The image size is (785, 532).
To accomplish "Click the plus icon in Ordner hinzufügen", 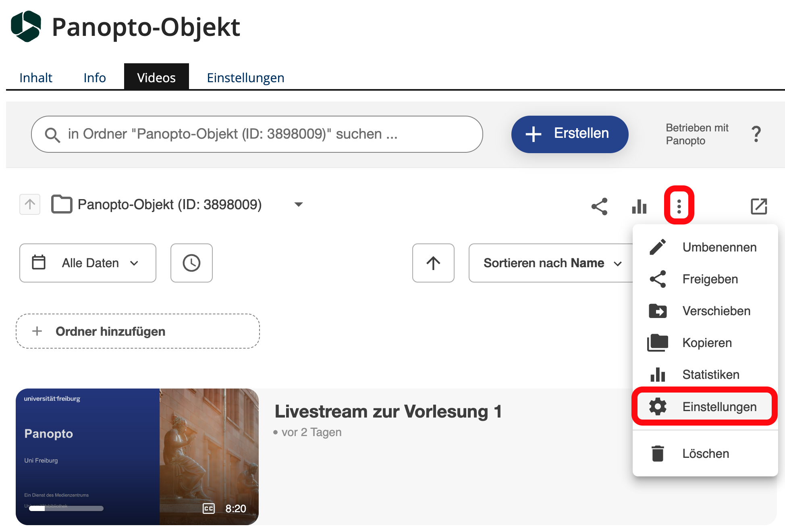I will pyautogui.click(x=37, y=331).
